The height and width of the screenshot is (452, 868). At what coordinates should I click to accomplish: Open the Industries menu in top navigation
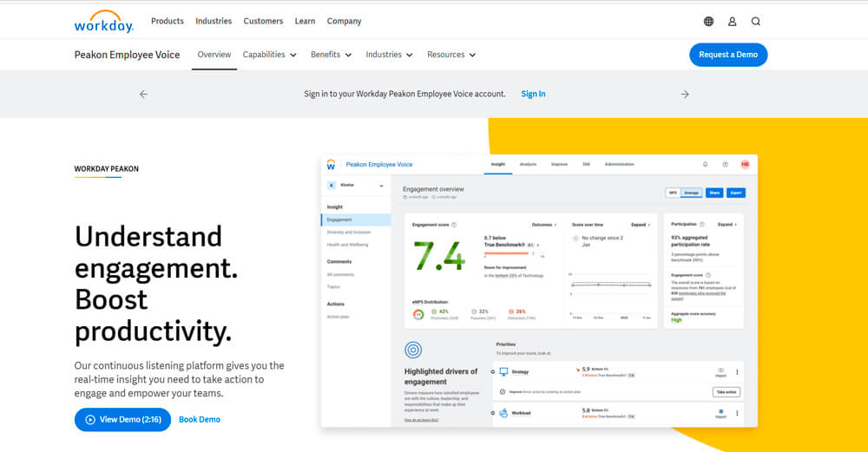click(214, 21)
